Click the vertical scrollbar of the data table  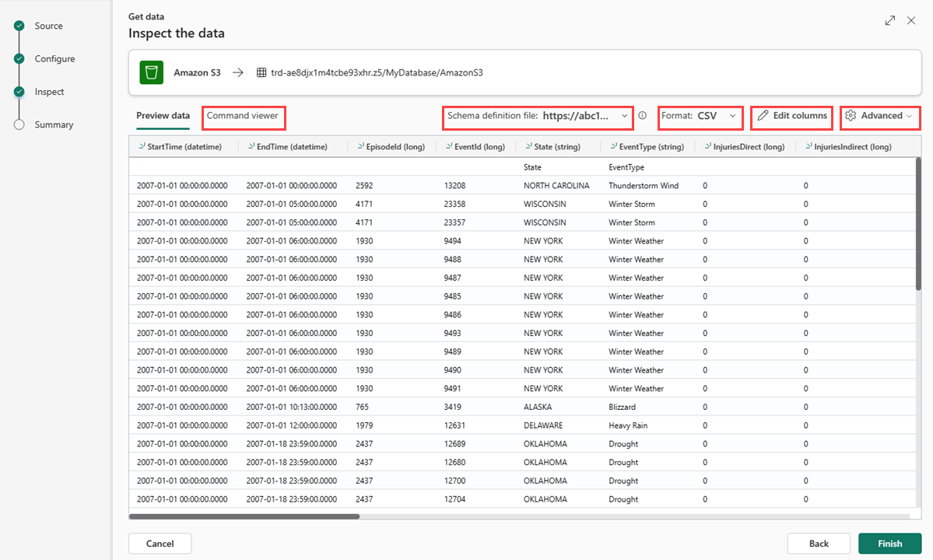click(x=918, y=224)
